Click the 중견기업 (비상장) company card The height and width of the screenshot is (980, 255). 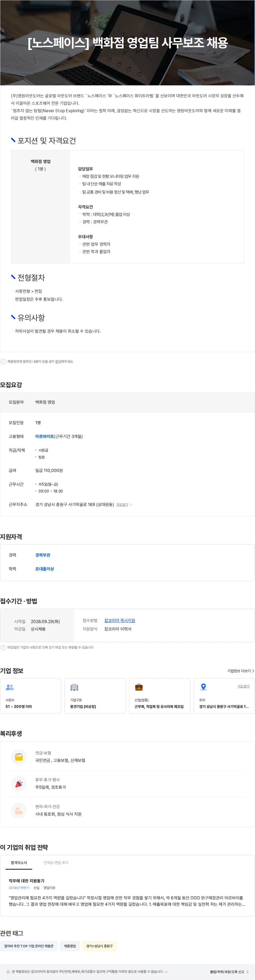95,696
